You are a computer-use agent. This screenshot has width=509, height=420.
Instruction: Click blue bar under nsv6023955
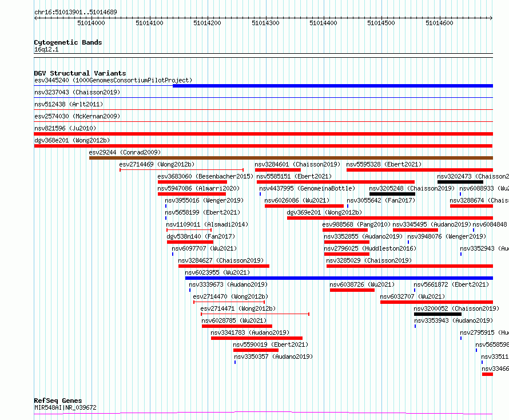(339, 278)
